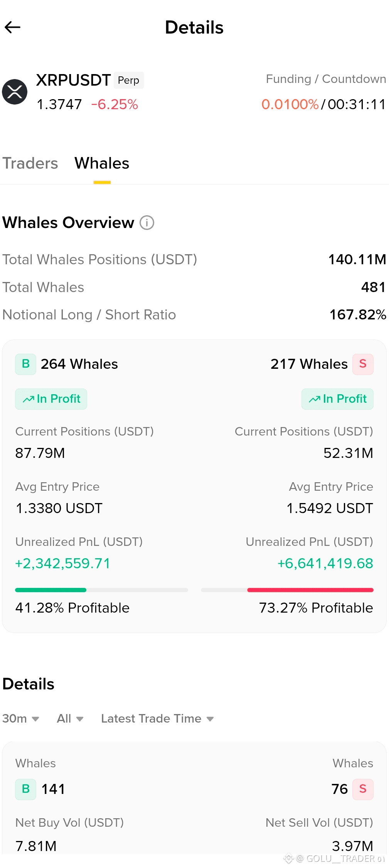Switch to the Traders tab
Image resolution: width=389 pixels, height=868 pixels.
(30, 163)
